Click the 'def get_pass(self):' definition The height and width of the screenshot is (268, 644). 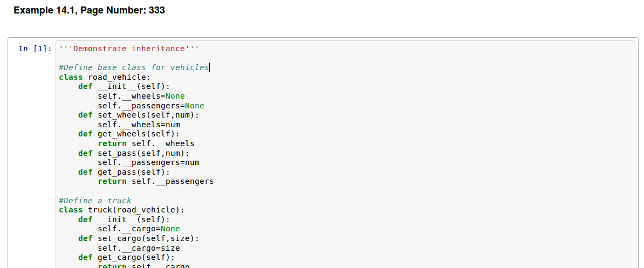tap(124, 172)
